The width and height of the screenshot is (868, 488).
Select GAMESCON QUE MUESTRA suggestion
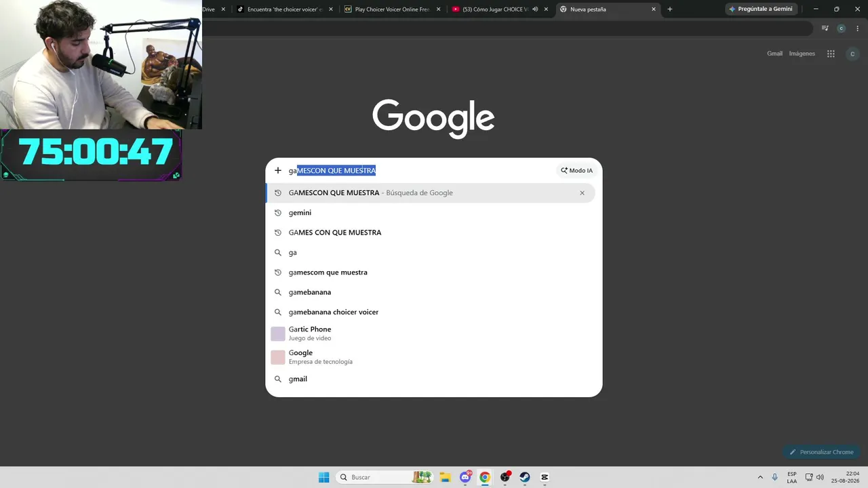point(431,193)
